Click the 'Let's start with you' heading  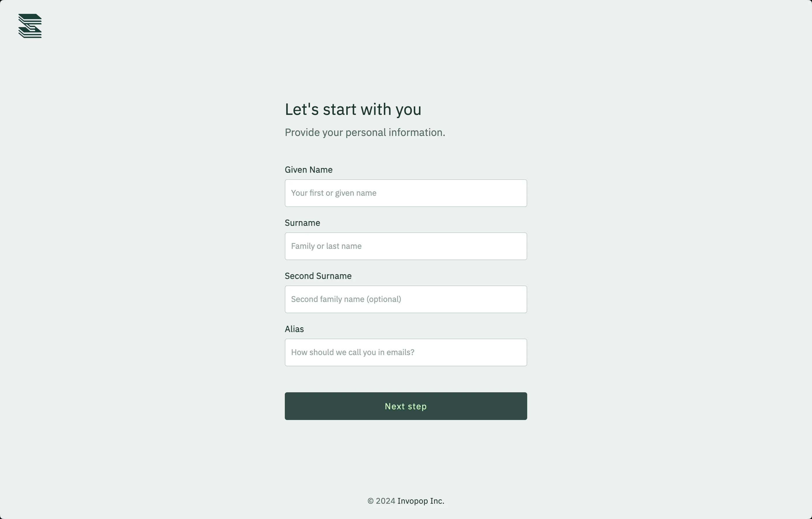(x=353, y=109)
